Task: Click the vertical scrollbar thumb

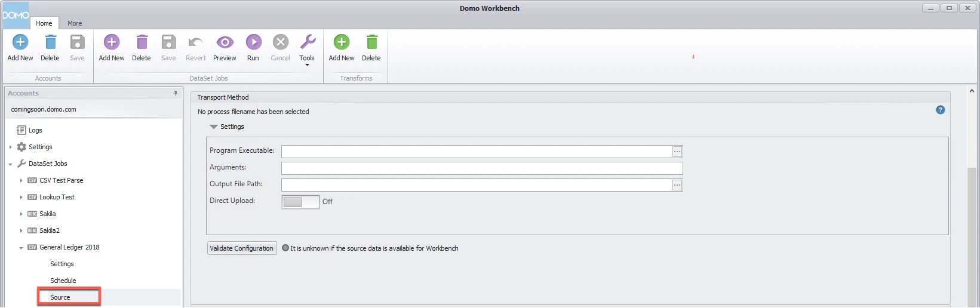Action: tap(972, 238)
